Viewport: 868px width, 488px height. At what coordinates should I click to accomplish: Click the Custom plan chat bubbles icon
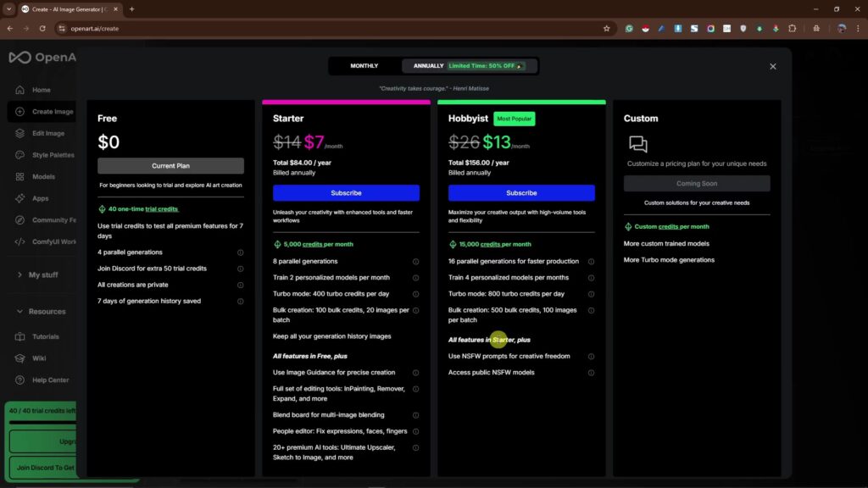[x=637, y=144]
